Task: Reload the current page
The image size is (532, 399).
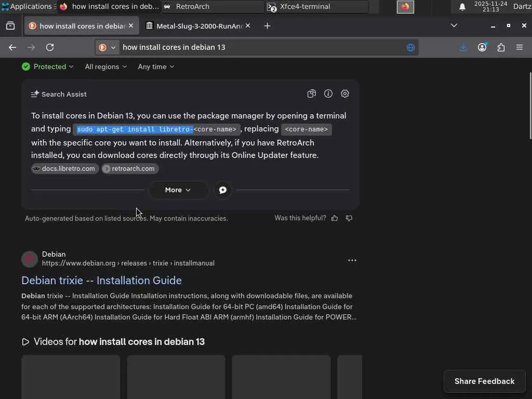Action: pyautogui.click(x=50, y=47)
